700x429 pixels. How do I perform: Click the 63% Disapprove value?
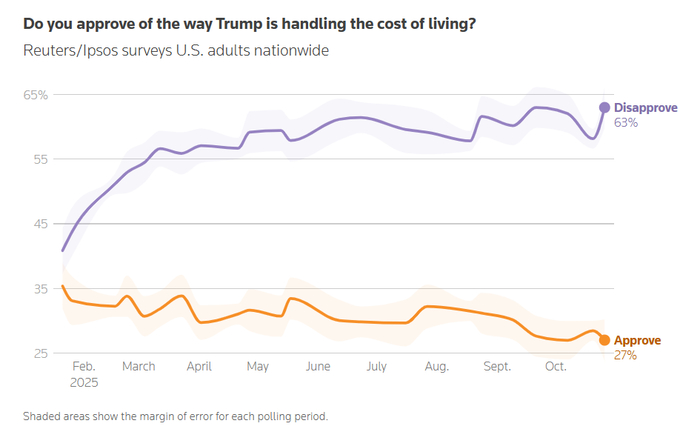point(626,123)
